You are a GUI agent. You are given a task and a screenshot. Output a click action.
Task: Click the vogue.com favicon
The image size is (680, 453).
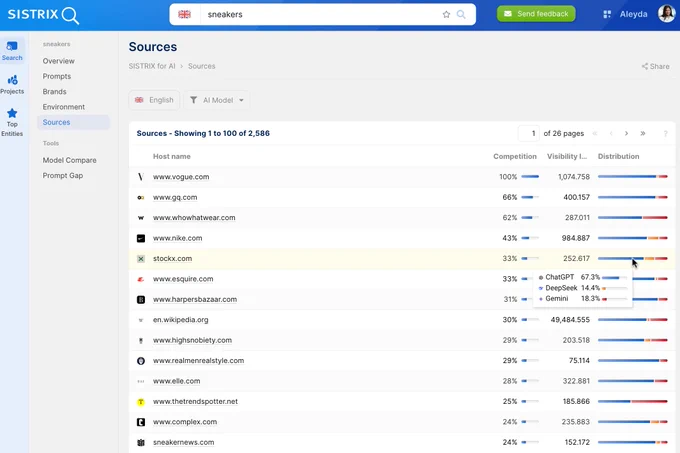[x=141, y=177]
